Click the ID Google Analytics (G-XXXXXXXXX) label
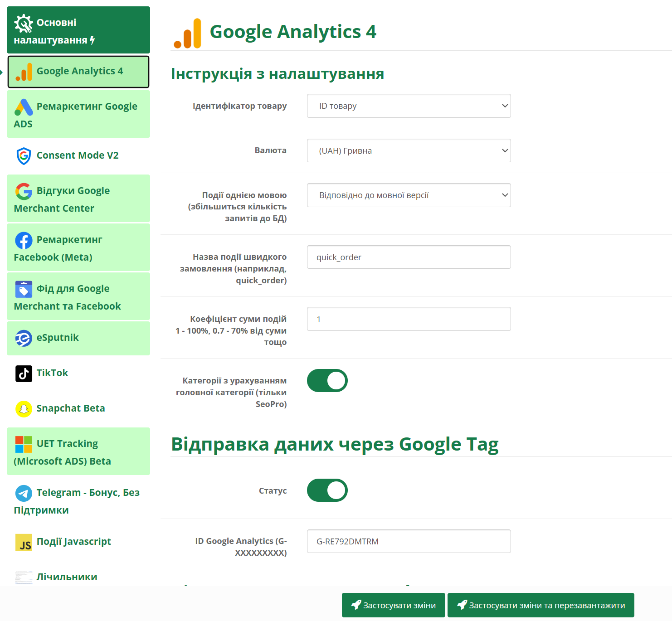 coord(241,547)
